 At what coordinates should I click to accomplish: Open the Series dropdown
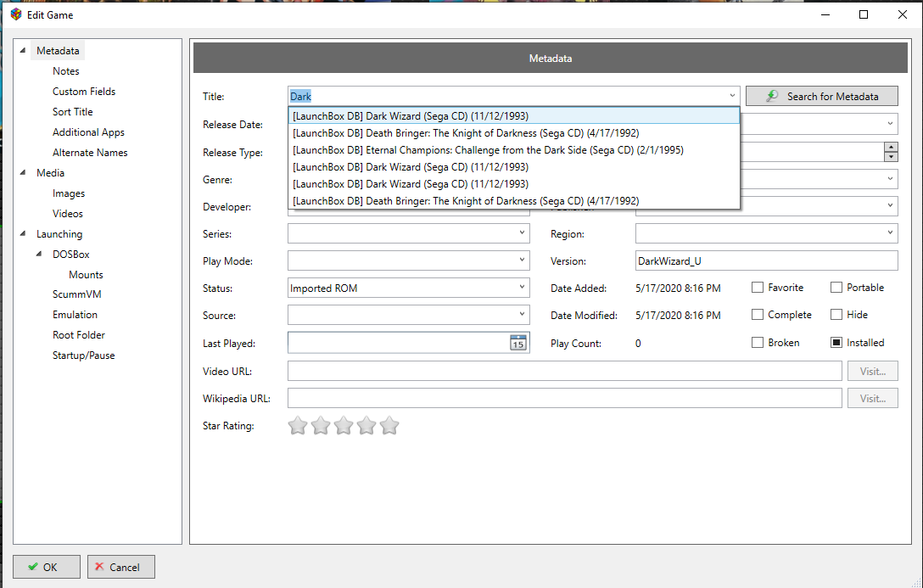pos(522,233)
